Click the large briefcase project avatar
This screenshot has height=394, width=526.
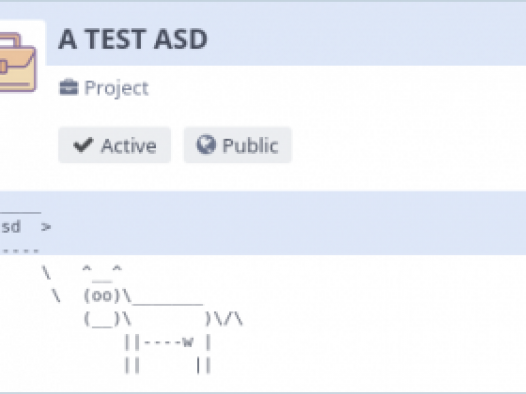17,62
